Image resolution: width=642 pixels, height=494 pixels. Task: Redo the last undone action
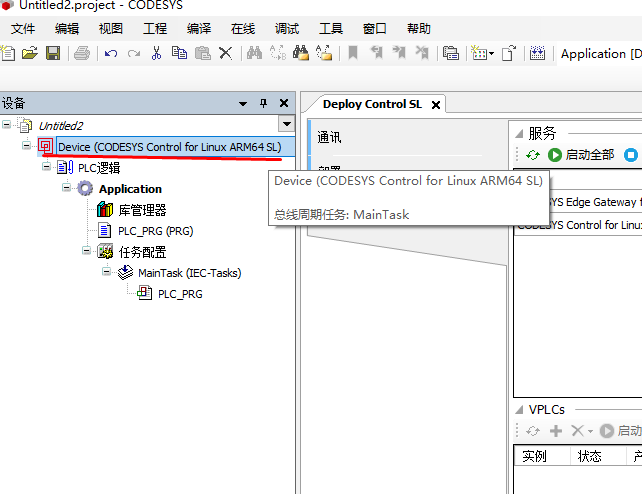click(134, 53)
